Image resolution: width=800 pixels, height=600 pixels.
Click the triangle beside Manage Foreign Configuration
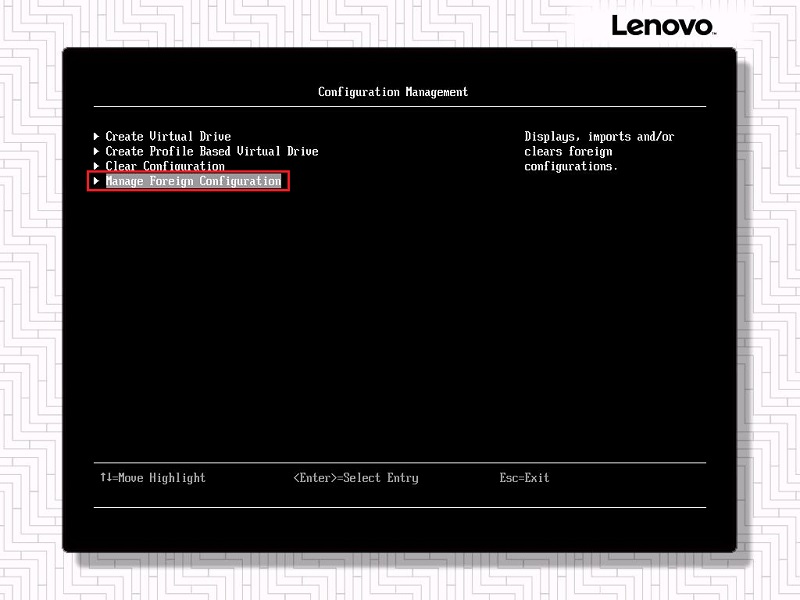point(96,181)
